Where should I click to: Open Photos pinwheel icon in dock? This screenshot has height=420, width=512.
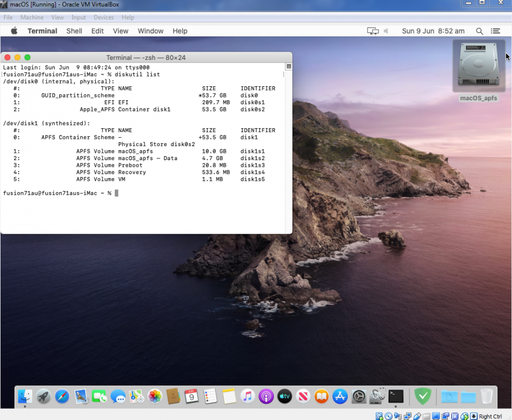(x=155, y=396)
